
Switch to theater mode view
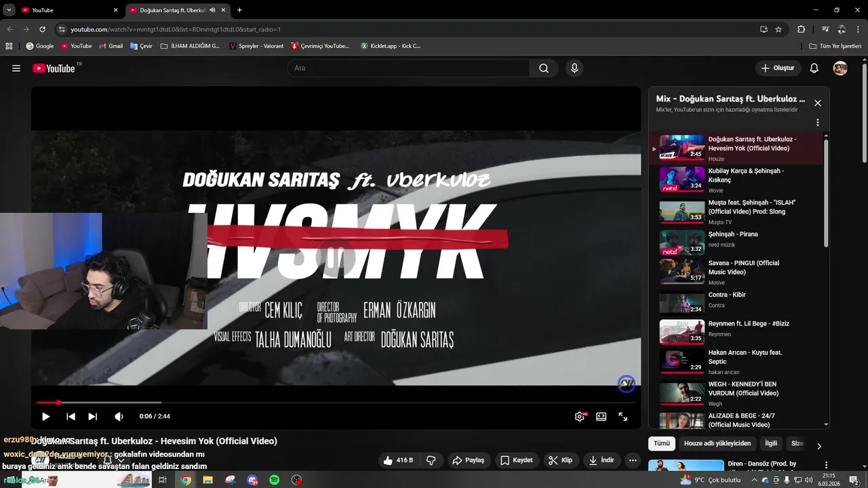coord(601,417)
